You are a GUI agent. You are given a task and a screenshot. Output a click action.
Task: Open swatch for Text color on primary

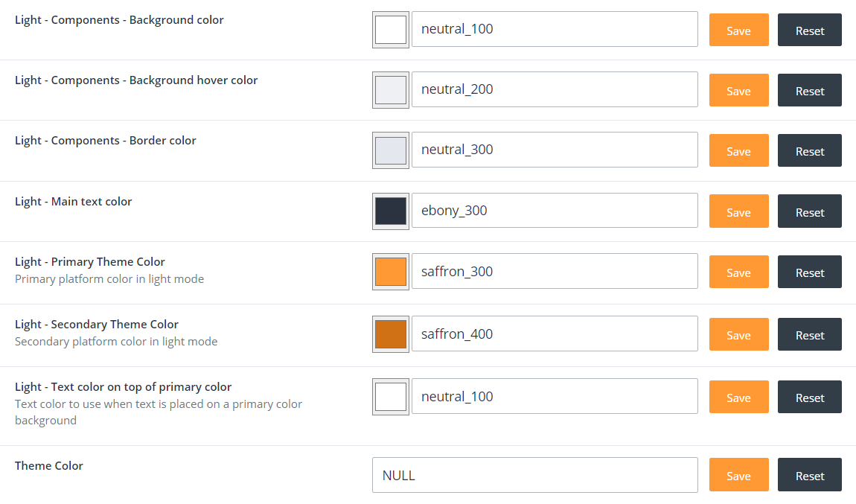click(391, 397)
